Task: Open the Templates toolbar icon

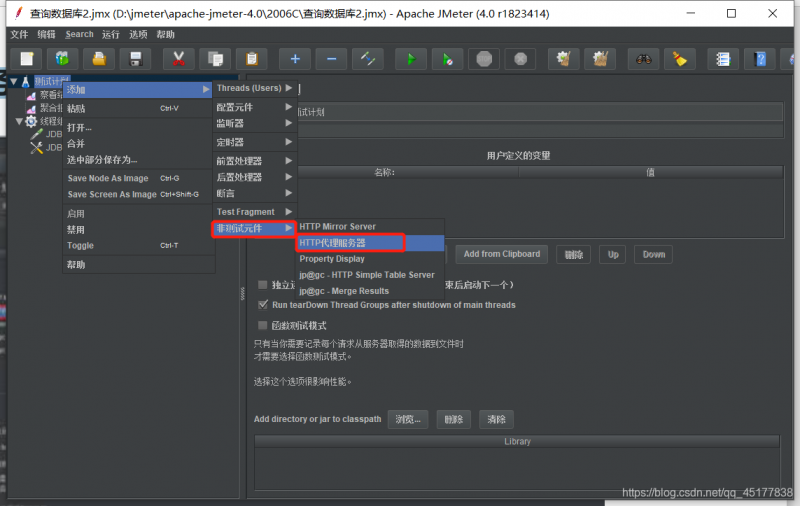Action: click(x=63, y=59)
